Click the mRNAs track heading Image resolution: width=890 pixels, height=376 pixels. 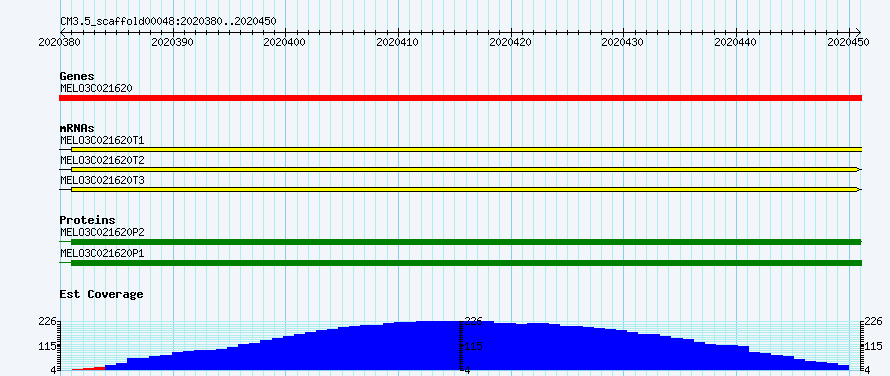click(x=77, y=128)
